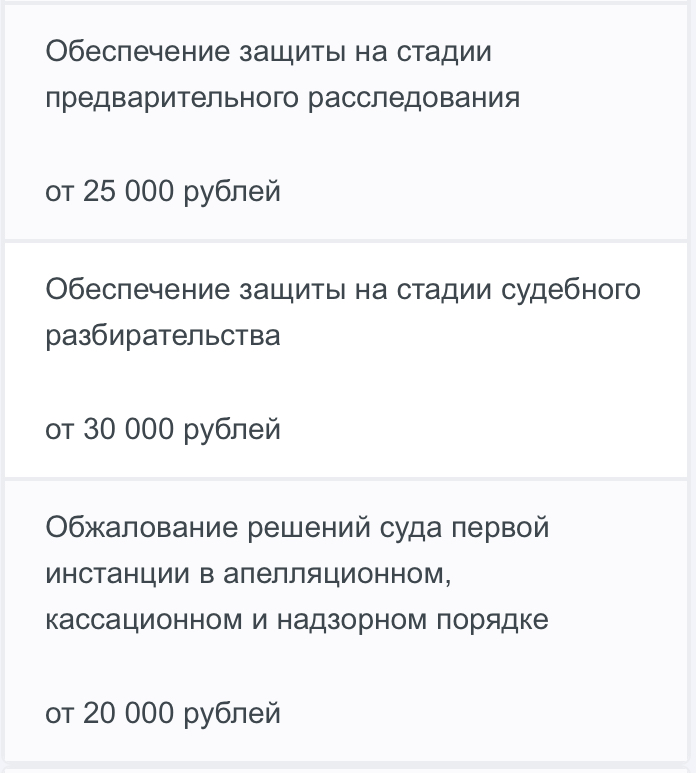Open the preliminary investigation defense service card
696x773 pixels.
click(346, 122)
